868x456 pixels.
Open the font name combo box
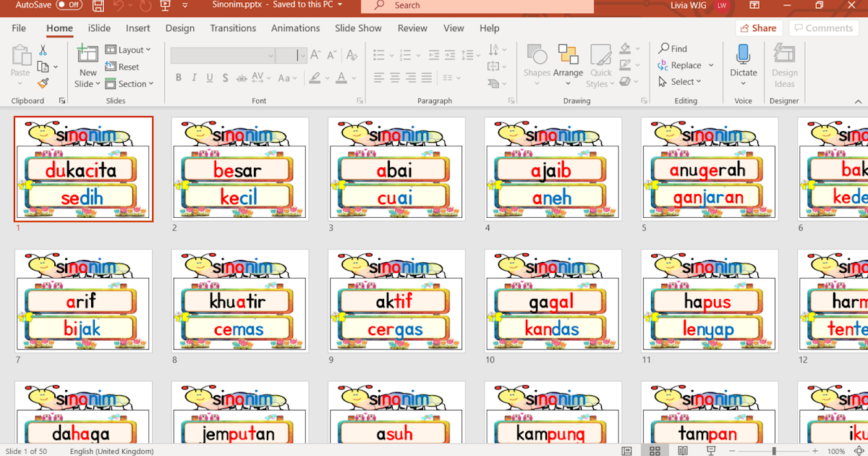click(223, 55)
